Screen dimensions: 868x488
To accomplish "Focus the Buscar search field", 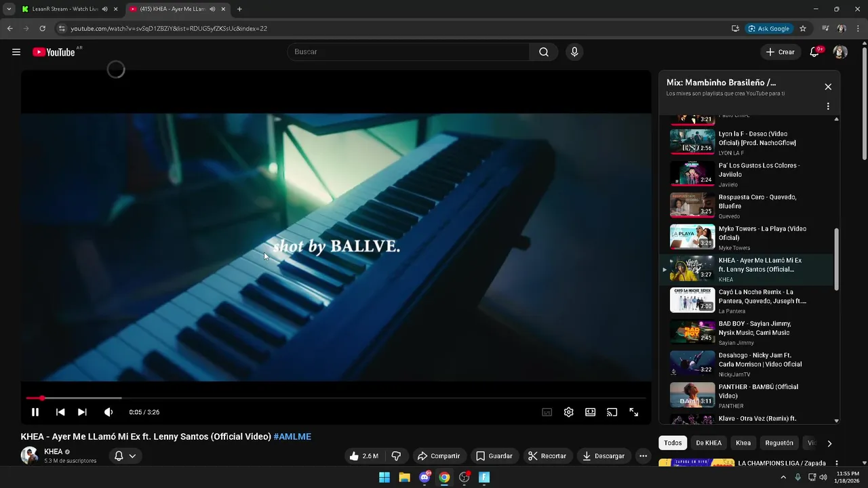I will tap(408, 52).
